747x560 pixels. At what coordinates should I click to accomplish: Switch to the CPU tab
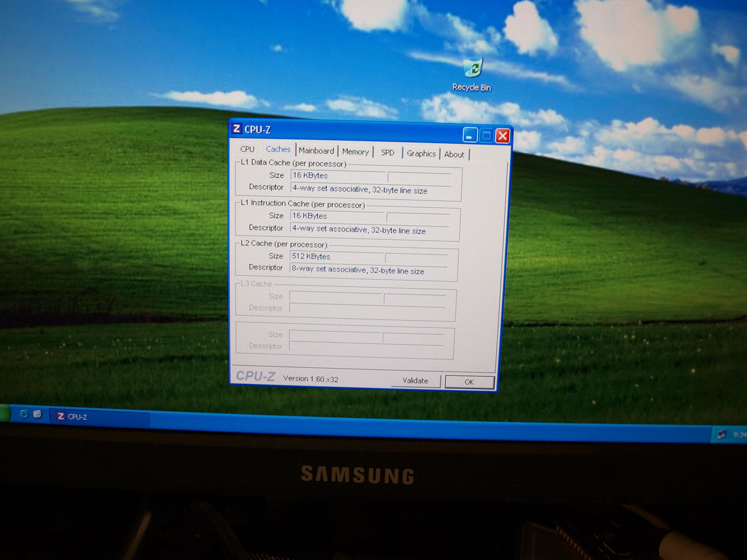coord(247,149)
